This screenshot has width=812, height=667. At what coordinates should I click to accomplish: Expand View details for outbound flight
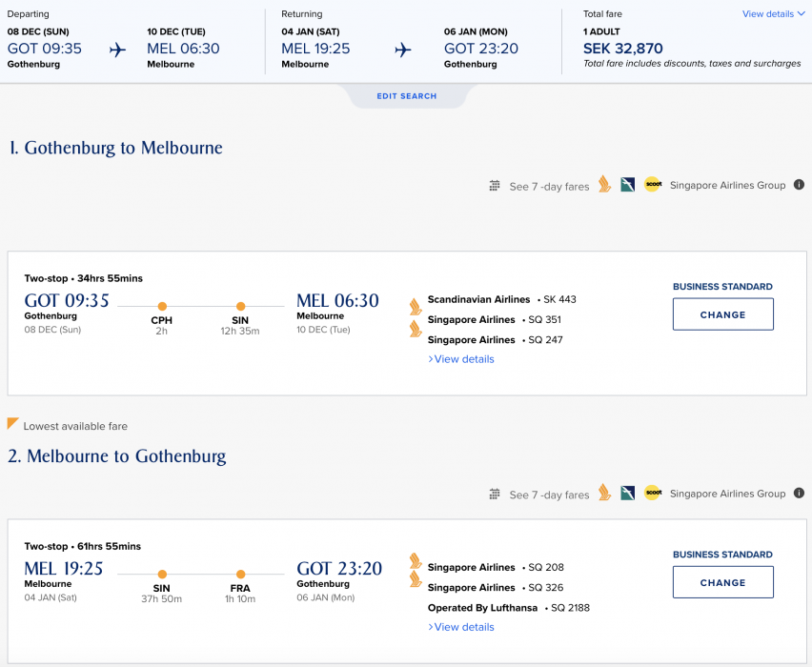click(461, 359)
